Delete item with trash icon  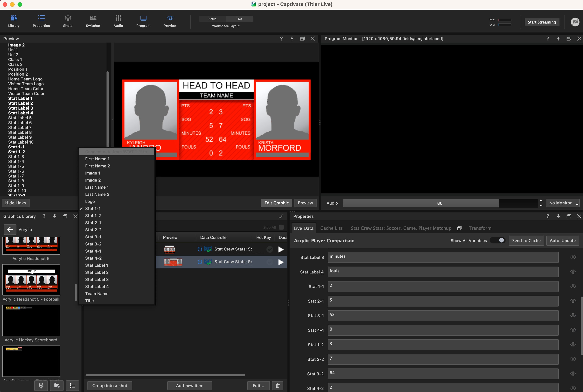[x=277, y=385]
